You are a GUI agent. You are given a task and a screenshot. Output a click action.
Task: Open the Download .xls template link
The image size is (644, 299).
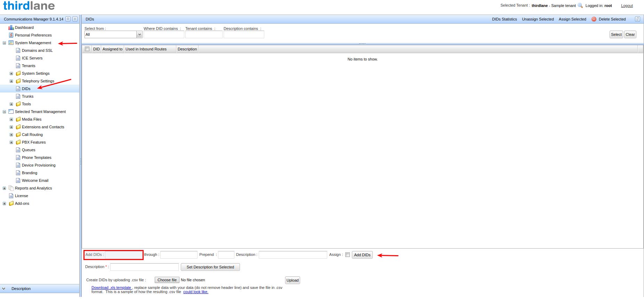click(x=111, y=288)
